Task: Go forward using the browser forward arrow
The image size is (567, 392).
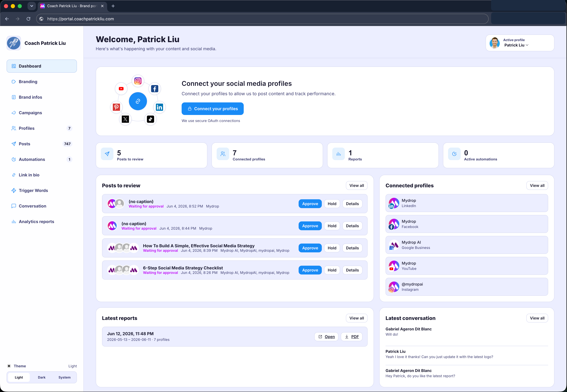Action: coord(18,19)
